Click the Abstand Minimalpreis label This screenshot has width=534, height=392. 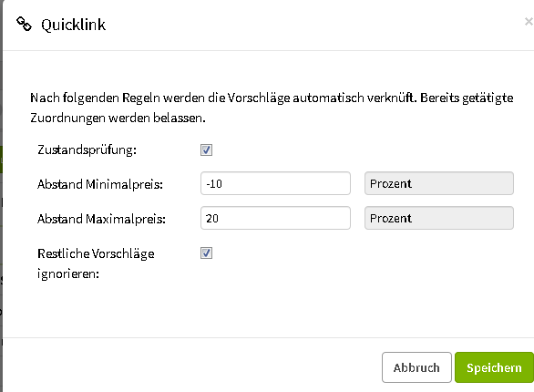100,184
